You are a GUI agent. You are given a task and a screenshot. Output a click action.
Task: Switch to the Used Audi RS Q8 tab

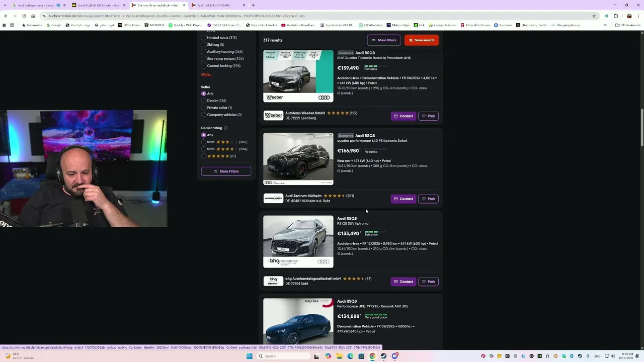[x=98, y=5]
